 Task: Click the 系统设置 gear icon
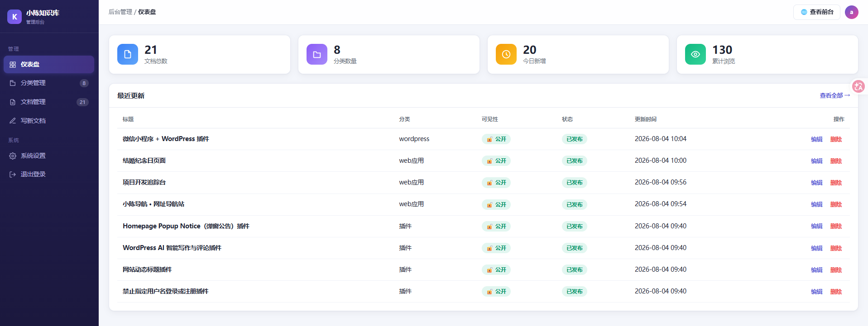click(x=13, y=156)
